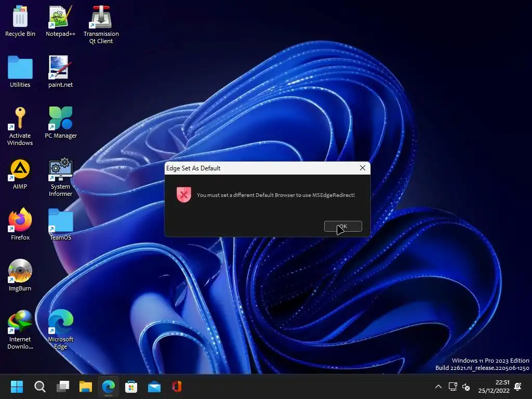Show hidden system tray icons
532x399 pixels.
tap(438, 387)
